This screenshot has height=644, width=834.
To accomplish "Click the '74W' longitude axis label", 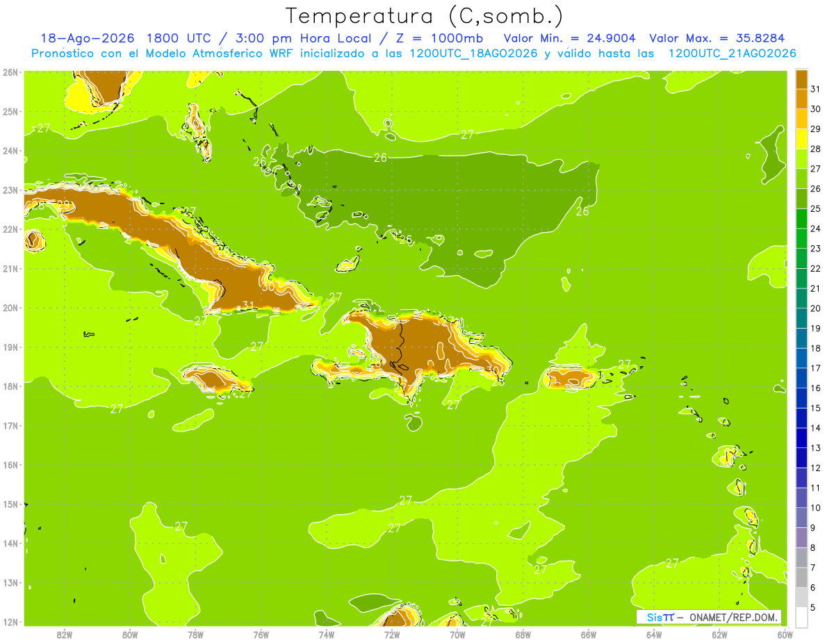I will click(327, 635).
